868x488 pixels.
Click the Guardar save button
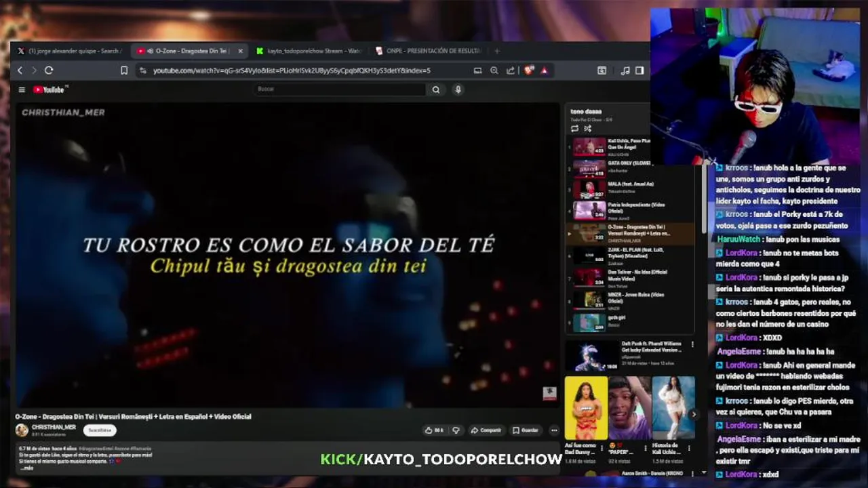[x=526, y=430]
